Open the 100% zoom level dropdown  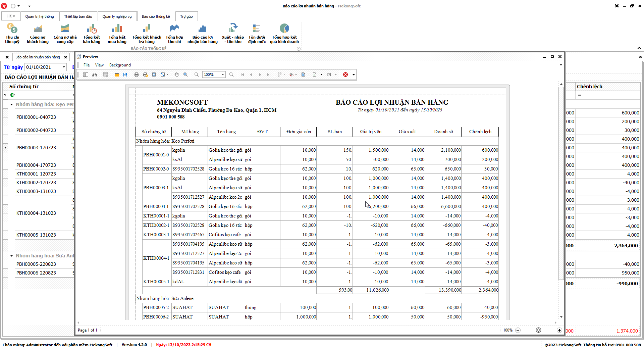[x=223, y=74]
